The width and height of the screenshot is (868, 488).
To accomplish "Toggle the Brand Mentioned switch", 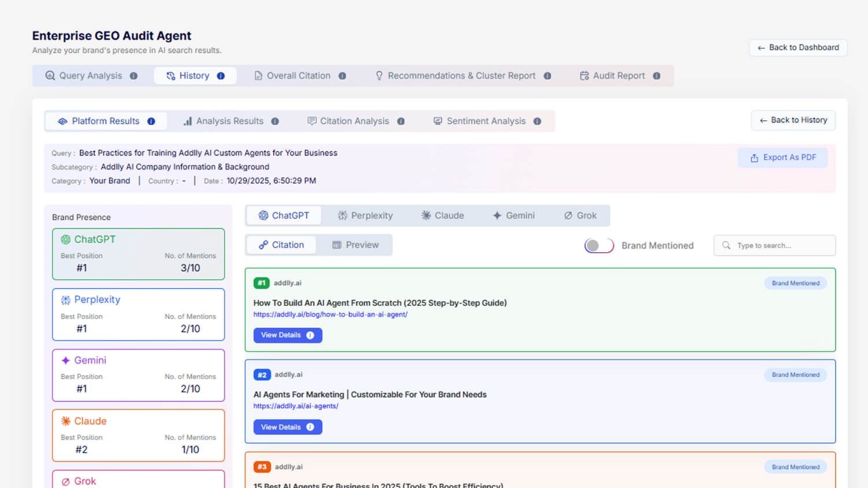I will (x=599, y=246).
